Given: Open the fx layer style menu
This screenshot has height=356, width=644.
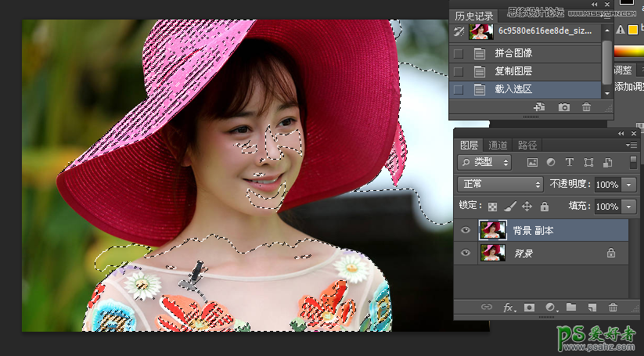Looking at the screenshot, I should click(508, 307).
